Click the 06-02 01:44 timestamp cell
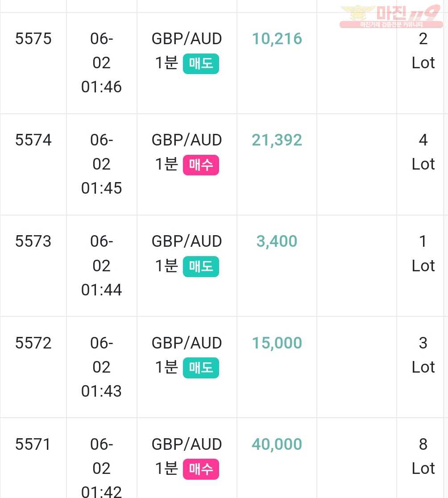This screenshot has height=498, width=448. (x=102, y=266)
